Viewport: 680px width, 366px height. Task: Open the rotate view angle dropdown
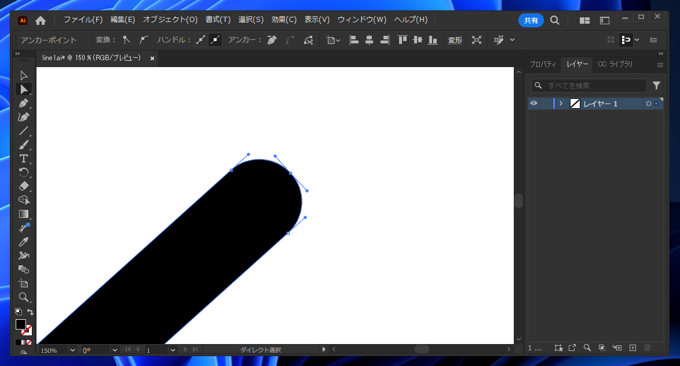click(x=114, y=350)
